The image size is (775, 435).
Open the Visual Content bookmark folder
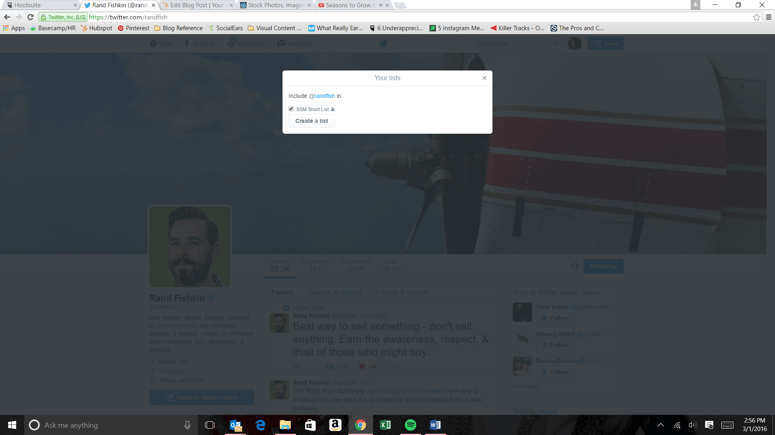(274, 28)
